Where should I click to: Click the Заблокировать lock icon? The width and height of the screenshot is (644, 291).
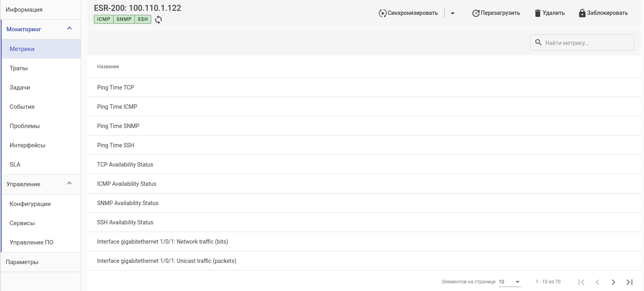[582, 13]
